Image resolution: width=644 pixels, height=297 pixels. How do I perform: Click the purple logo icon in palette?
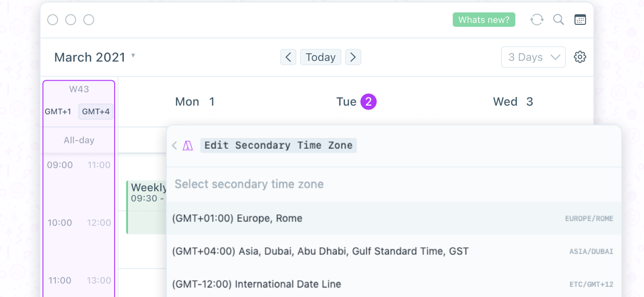click(188, 146)
